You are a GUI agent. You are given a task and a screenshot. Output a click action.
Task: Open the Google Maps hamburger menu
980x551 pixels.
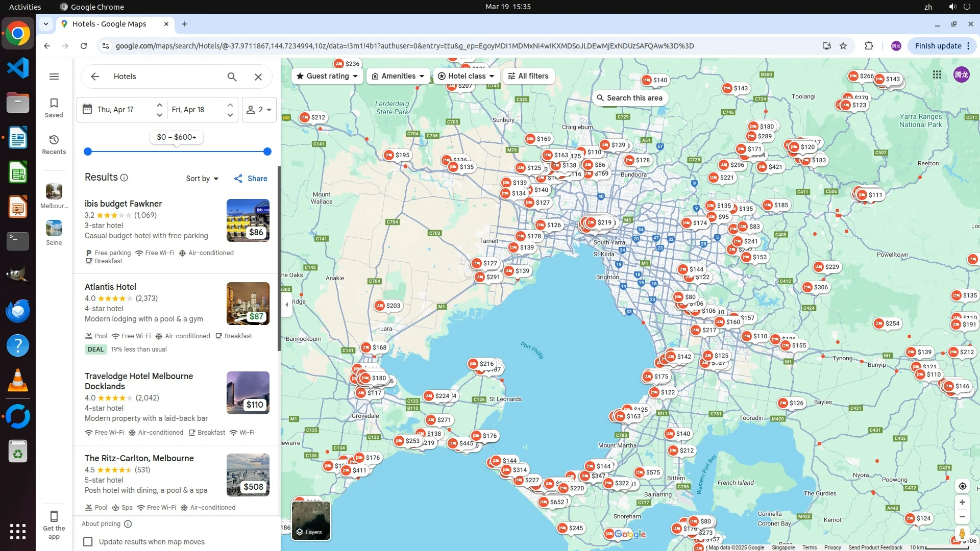pos(54,77)
